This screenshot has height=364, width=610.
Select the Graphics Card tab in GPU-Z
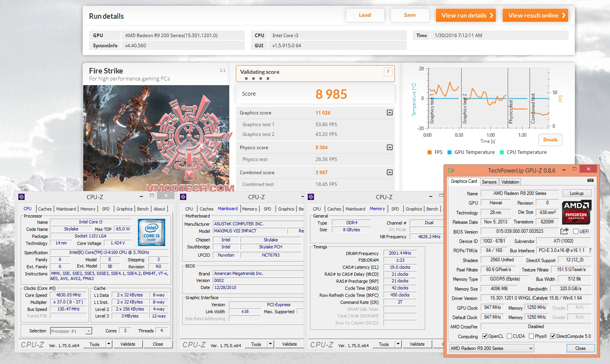[x=464, y=181]
